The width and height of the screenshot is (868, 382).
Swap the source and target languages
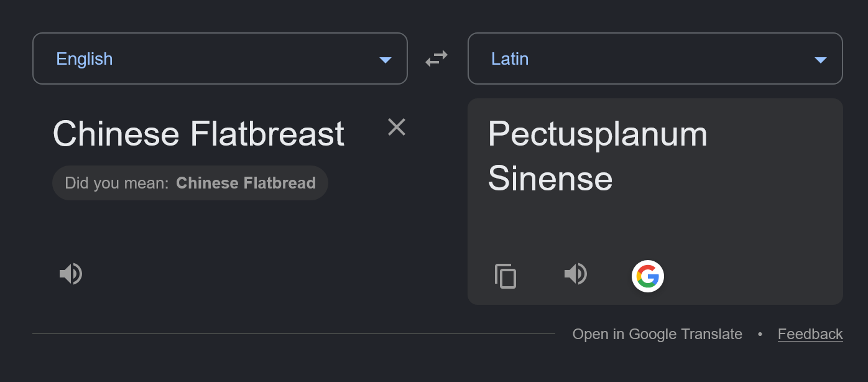pos(436,59)
